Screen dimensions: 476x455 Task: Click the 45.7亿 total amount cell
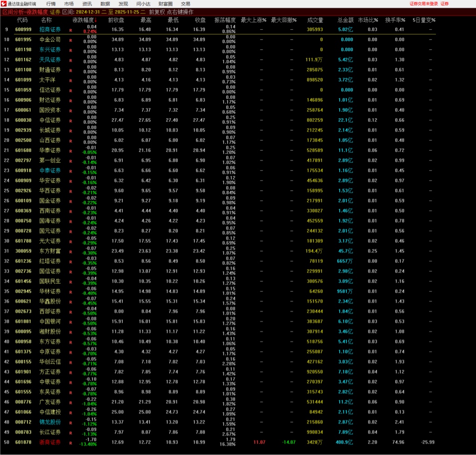[345, 251]
